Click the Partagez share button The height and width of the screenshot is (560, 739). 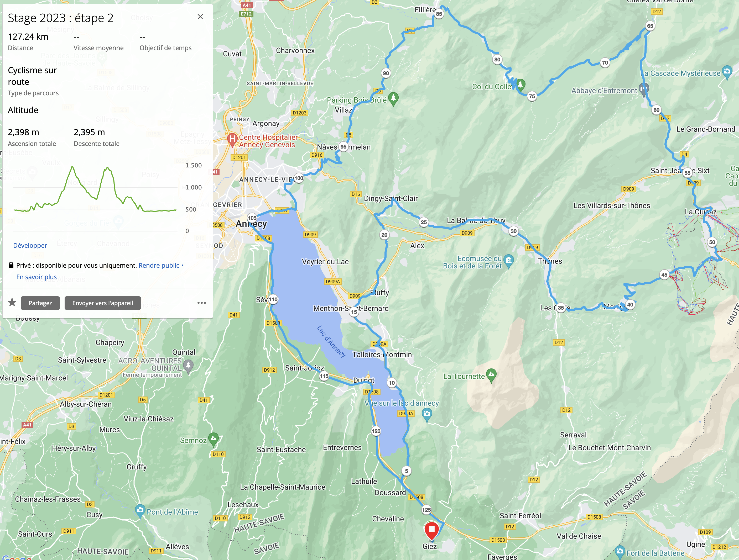(40, 303)
